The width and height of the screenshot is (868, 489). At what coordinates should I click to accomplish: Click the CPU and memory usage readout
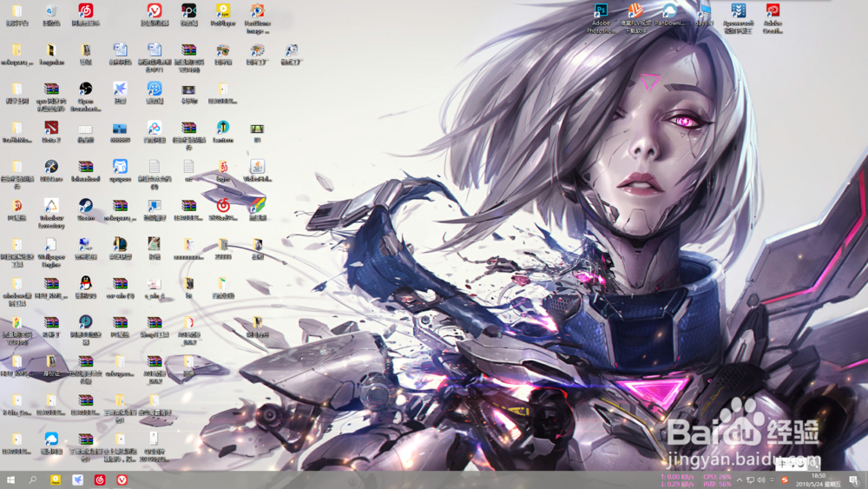718,480
